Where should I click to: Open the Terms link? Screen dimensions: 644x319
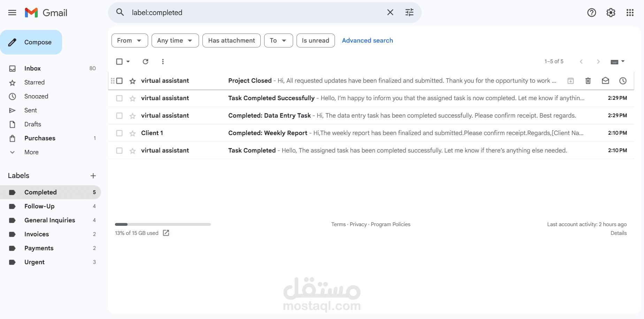[338, 224]
